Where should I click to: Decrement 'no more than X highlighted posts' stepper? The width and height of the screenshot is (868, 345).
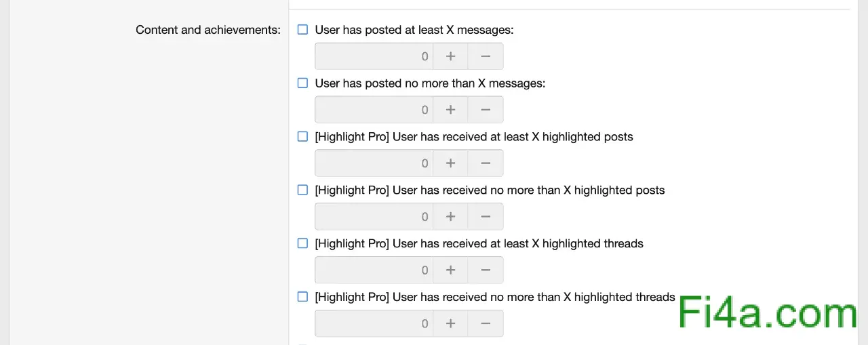[486, 217]
